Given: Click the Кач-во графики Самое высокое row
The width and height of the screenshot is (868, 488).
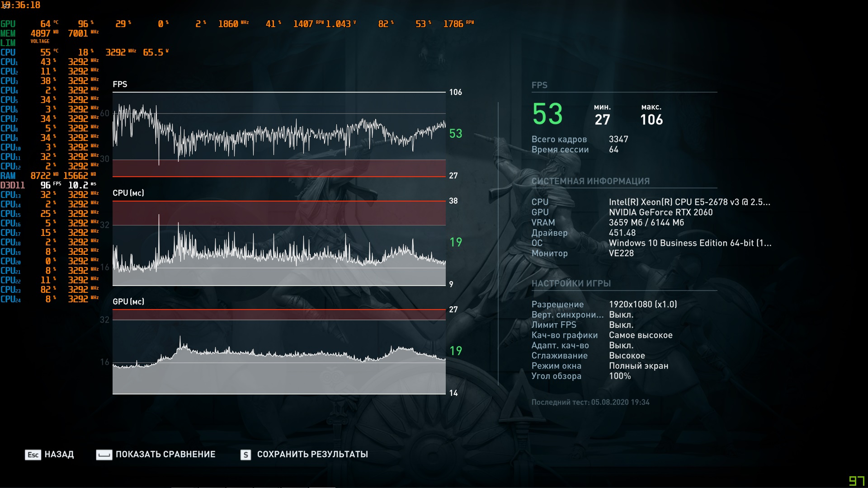Looking at the screenshot, I should pos(602,335).
